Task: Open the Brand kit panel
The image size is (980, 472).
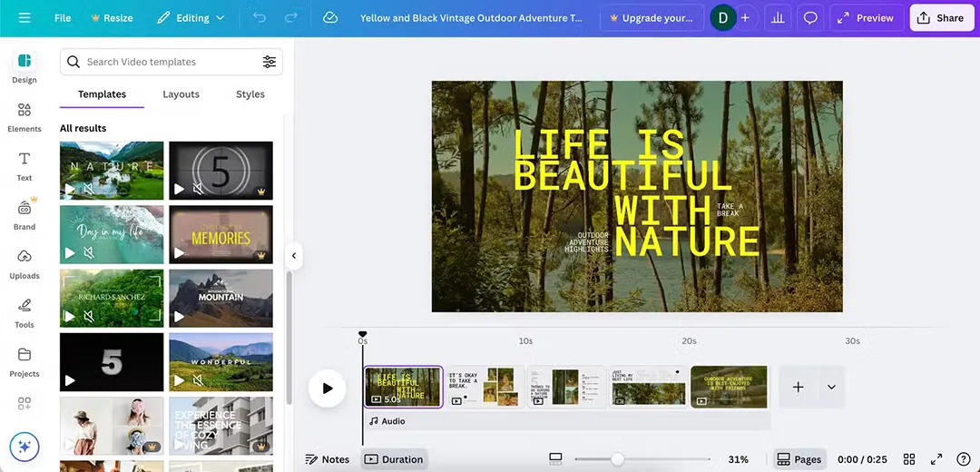Action: pyautogui.click(x=24, y=214)
